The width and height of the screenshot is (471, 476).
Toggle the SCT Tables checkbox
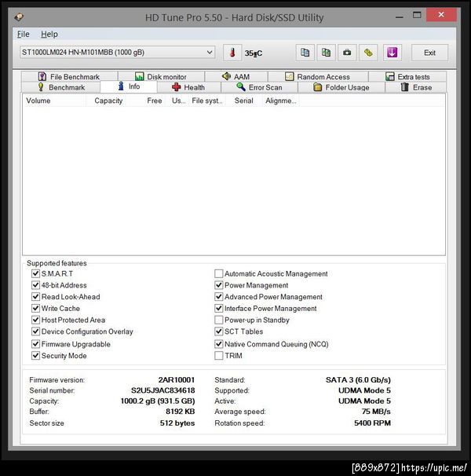(218, 331)
